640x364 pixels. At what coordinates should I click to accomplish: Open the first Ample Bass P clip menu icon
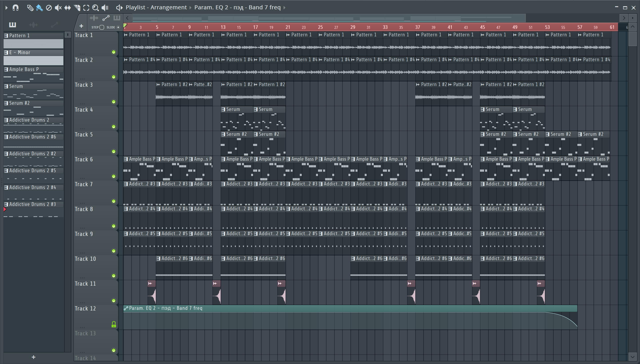[x=126, y=159]
